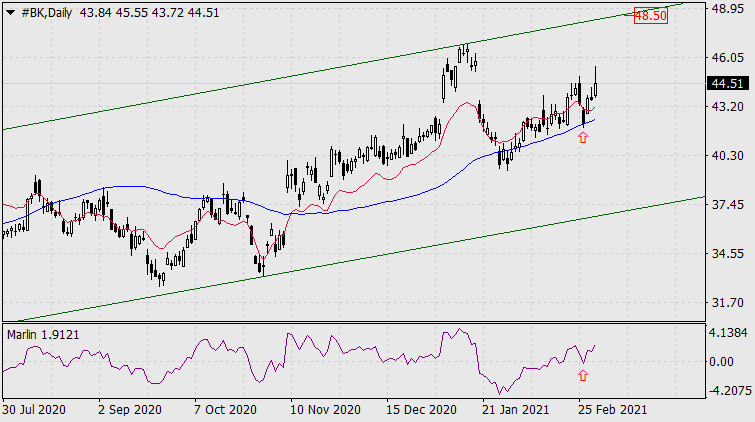
Task: Click the #BK,Daily chart title text
Action: (x=47, y=13)
